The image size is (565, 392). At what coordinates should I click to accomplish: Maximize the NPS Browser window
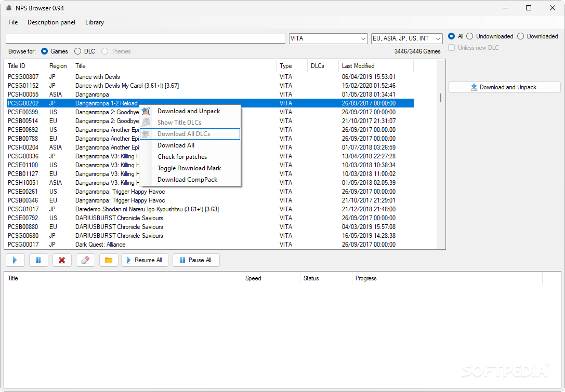(x=529, y=8)
